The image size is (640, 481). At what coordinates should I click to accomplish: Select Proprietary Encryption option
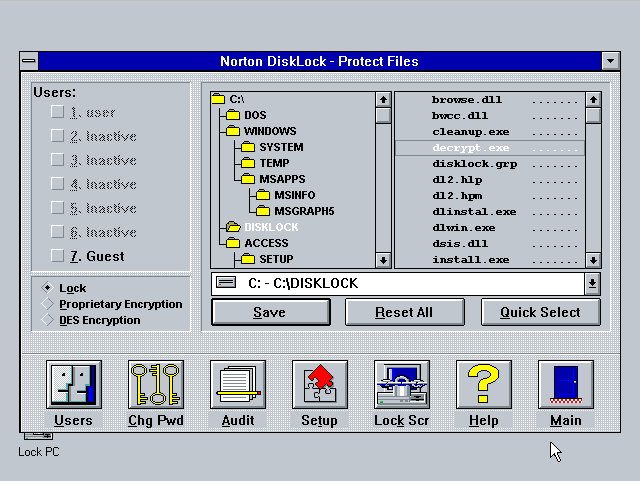48,304
